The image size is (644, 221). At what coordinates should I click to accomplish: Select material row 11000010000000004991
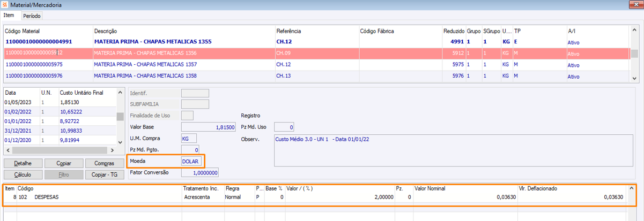click(x=316, y=42)
